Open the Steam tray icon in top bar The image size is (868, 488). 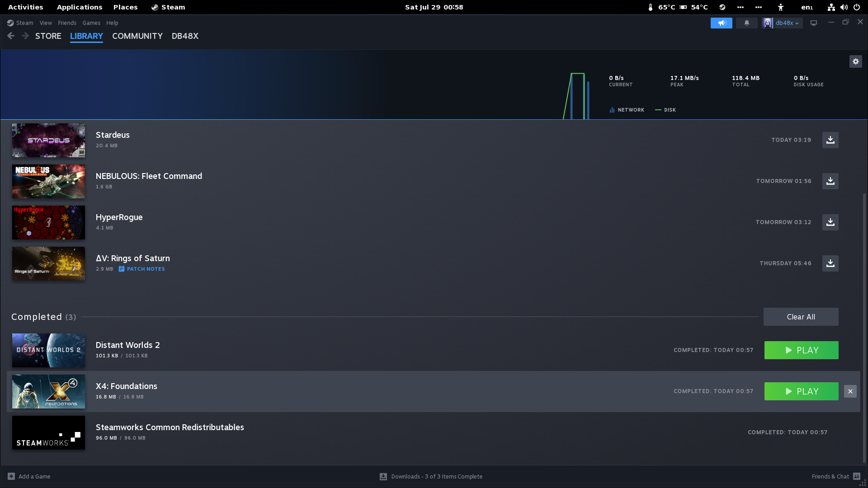(x=722, y=7)
